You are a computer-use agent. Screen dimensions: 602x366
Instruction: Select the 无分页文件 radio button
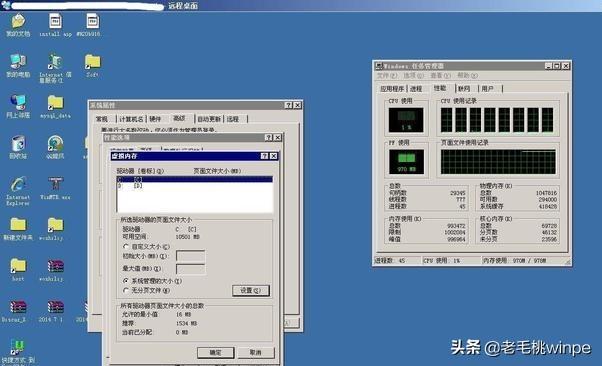(126, 290)
